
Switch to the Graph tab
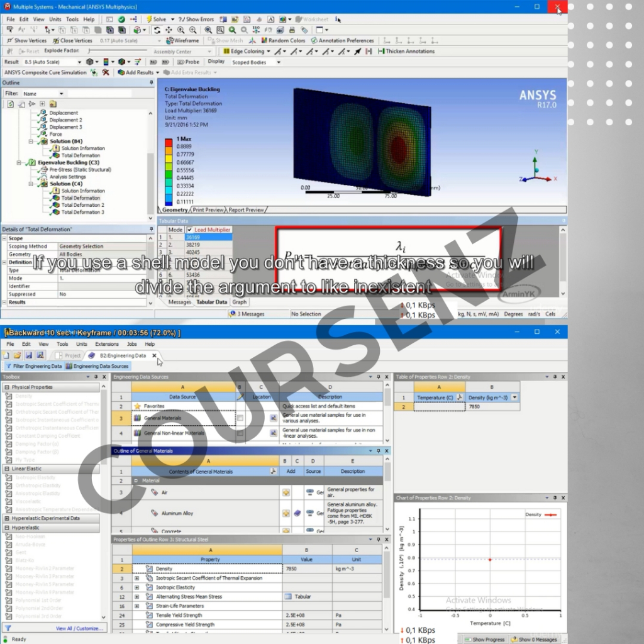(240, 302)
